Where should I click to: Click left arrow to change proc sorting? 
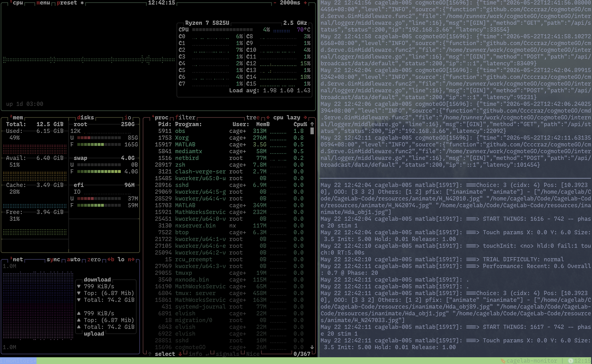click(268, 118)
